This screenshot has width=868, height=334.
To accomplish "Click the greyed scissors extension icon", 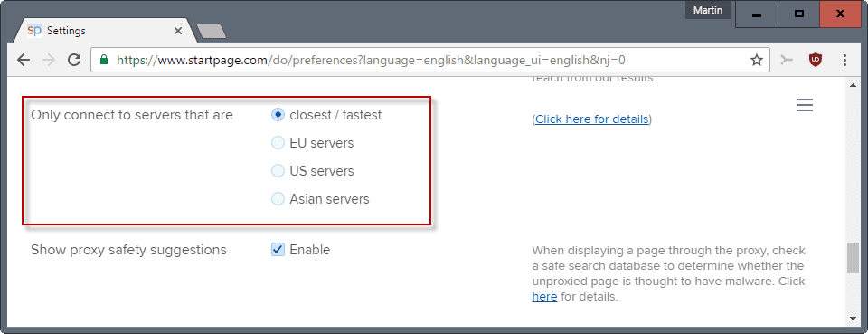I will 786,60.
